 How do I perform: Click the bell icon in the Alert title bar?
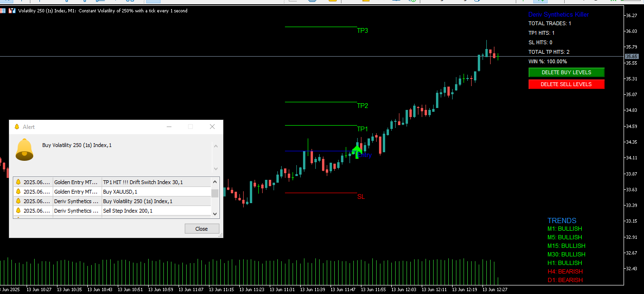(x=17, y=127)
